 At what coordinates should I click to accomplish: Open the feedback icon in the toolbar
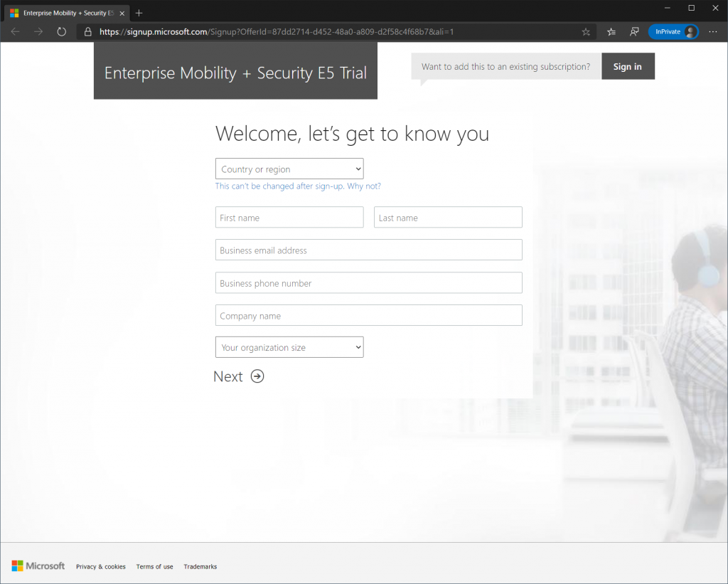[x=634, y=31]
